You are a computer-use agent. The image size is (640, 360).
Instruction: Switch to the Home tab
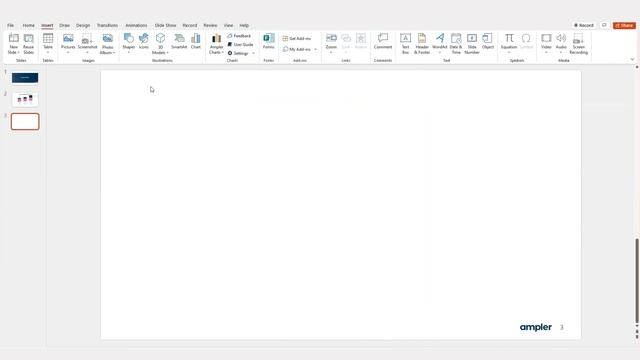(29, 25)
